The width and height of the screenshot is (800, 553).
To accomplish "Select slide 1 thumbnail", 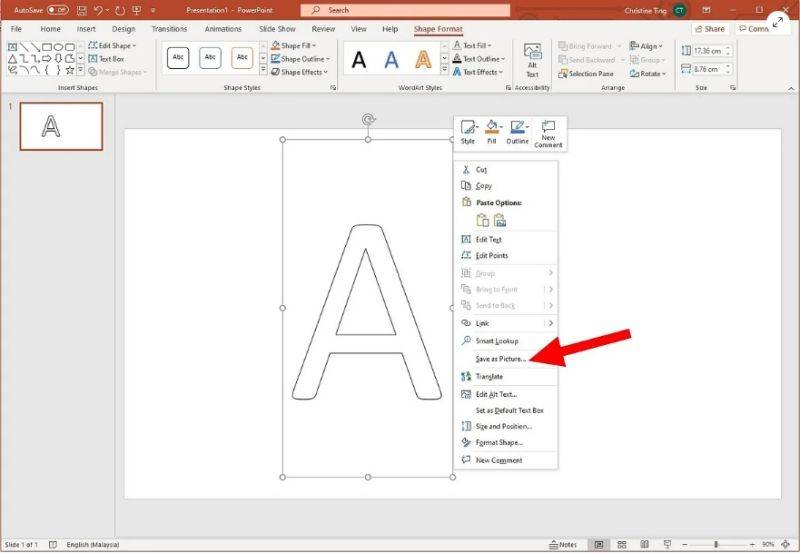I will 61,126.
